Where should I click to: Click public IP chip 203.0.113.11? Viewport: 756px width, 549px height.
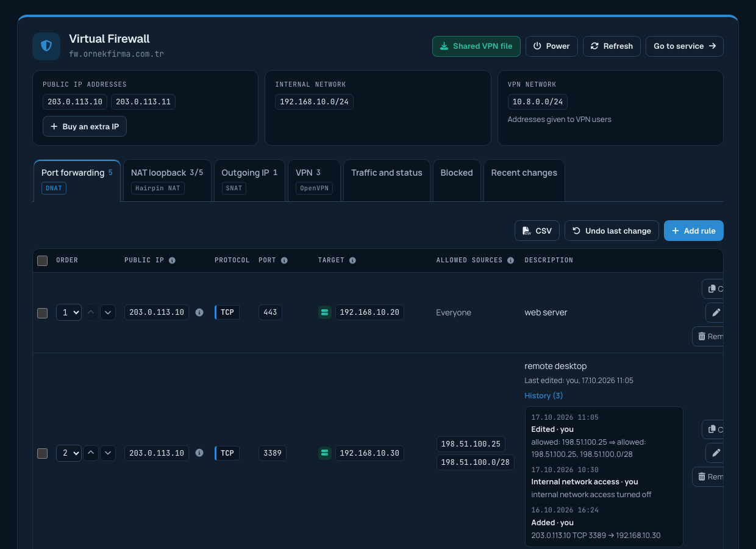pyautogui.click(x=143, y=102)
